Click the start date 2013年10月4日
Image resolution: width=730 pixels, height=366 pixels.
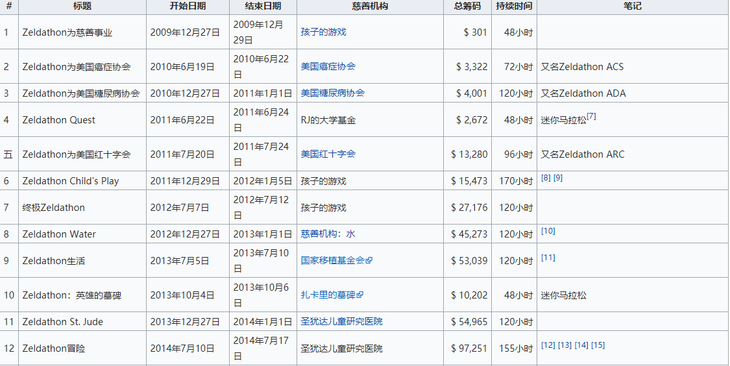click(x=182, y=295)
